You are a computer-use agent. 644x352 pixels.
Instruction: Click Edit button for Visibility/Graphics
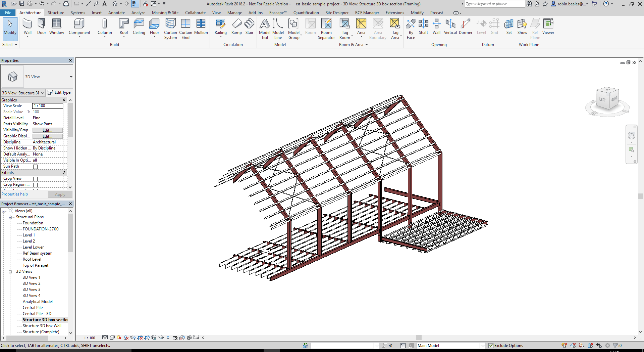click(x=47, y=130)
